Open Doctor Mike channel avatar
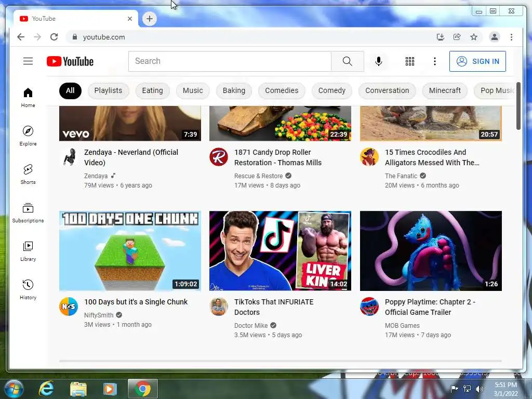The image size is (532, 399). [x=219, y=307]
